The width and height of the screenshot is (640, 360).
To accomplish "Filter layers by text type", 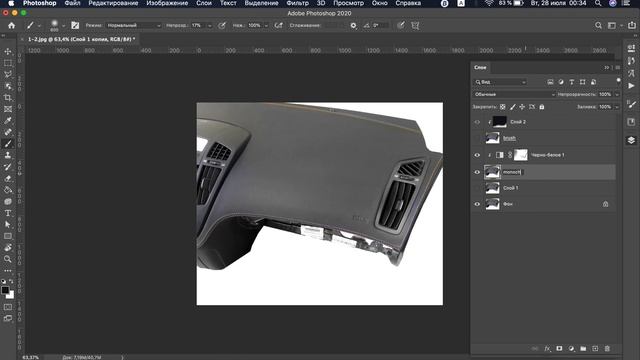I will [572, 82].
